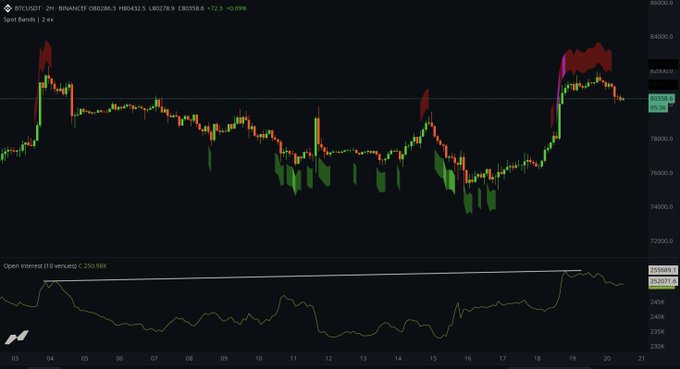
Task: Click date 19 on the time axis
Action: [x=572, y=359]
